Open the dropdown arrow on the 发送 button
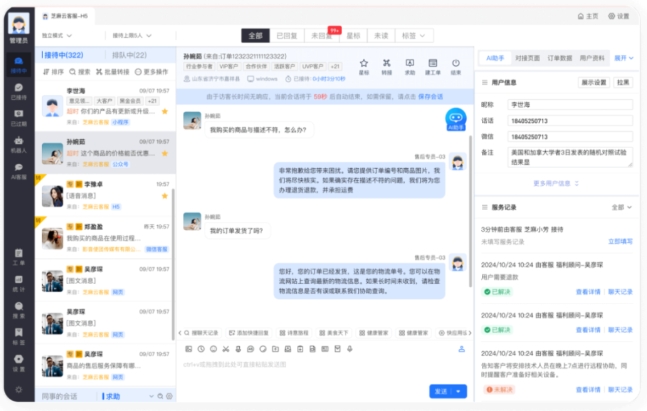647x411 pixels. pos(459,391)
